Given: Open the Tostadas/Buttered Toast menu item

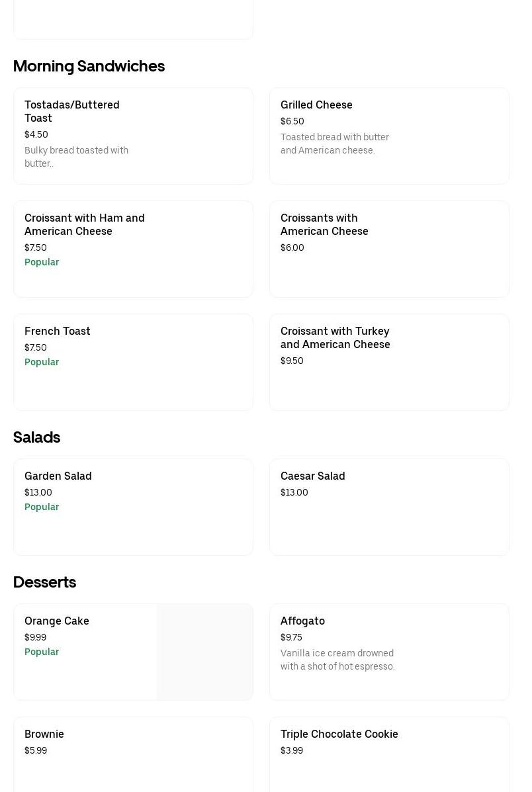Looking at the screenshot, I should pyautogui.click(x=72, y=111).
